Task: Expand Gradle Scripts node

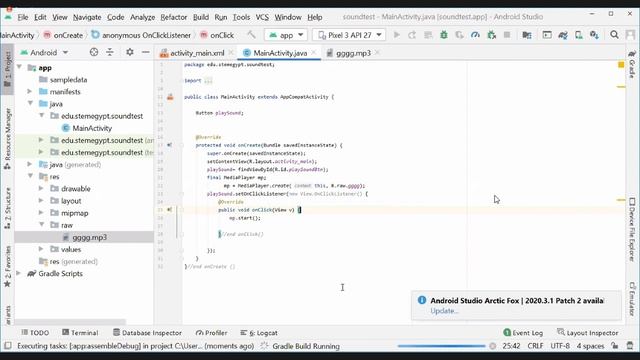Action: pos(19,273)
